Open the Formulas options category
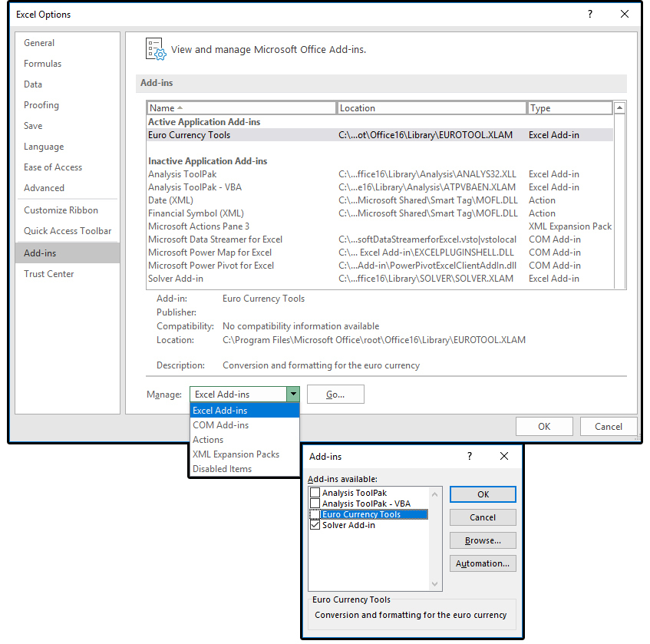This screenshot has width=650, height=644. tap(43, 64)
